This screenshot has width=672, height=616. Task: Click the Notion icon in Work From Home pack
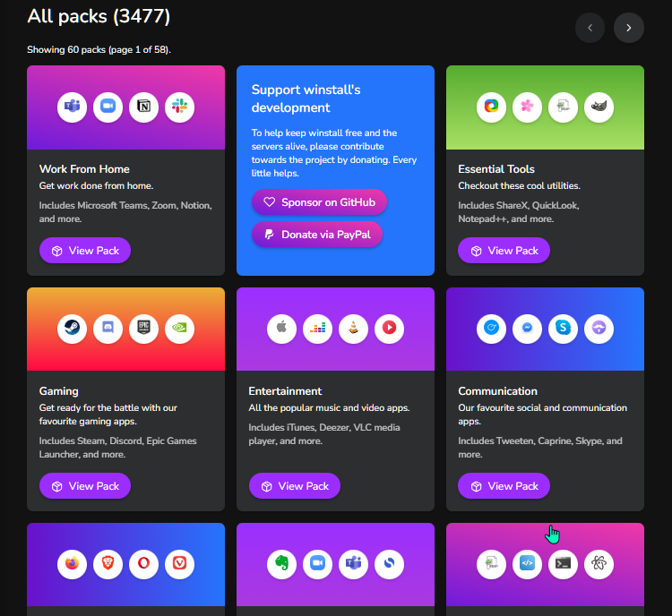coord(143,107)
